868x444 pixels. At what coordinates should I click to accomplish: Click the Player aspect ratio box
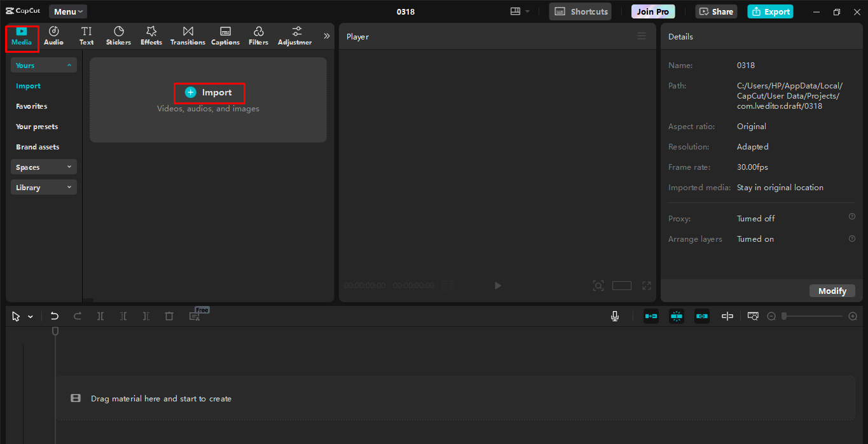622,286
